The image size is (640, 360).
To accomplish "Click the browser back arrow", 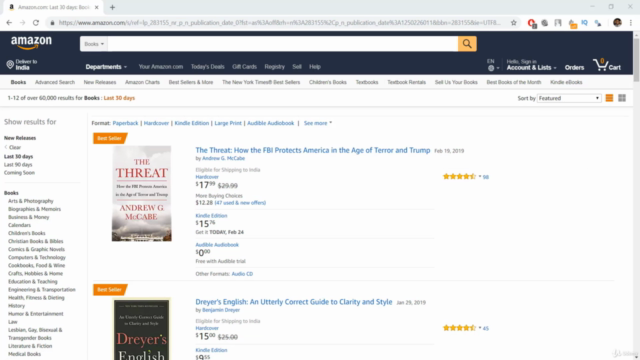I will pos(9,23).
